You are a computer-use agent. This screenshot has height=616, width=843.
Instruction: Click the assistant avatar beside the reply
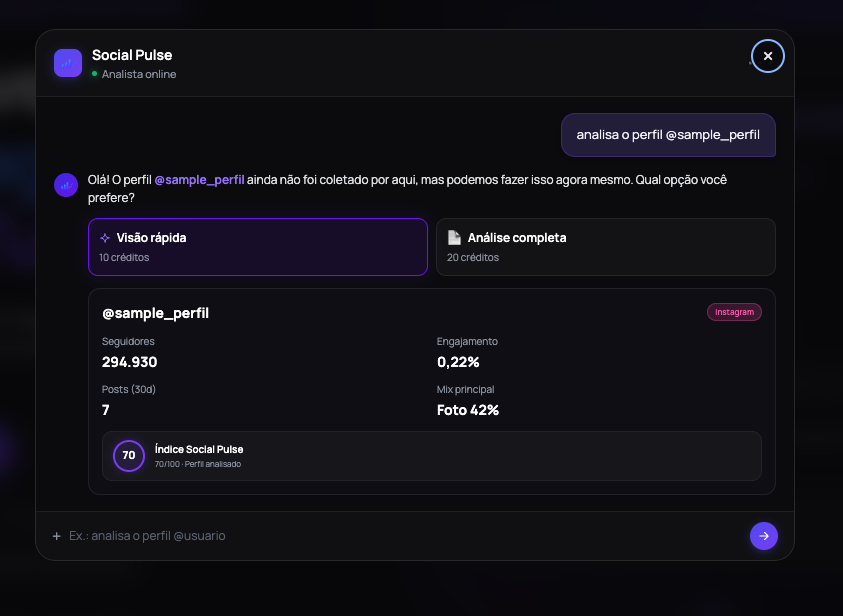point(66,185)
